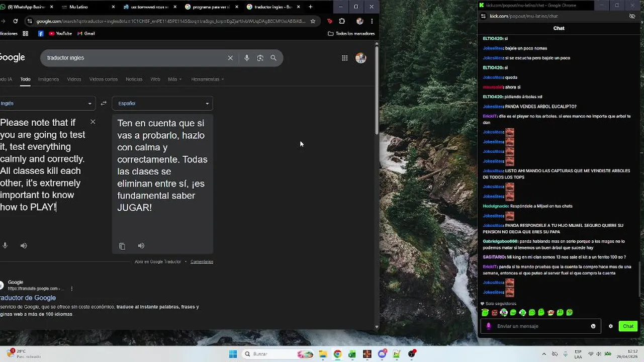Screen dimensions: 644x362
Task: Reload the Google search page
Action: pos(16,21)
